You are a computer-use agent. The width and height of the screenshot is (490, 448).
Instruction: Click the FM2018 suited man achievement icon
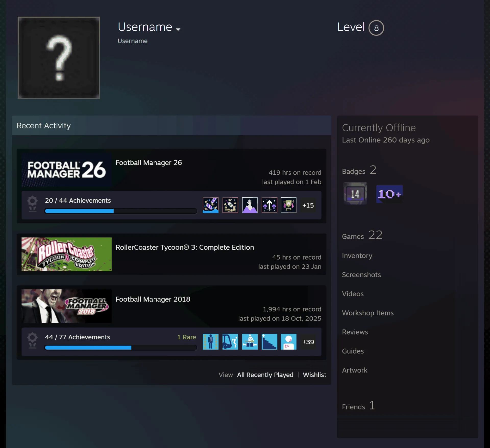coord(211,342)
